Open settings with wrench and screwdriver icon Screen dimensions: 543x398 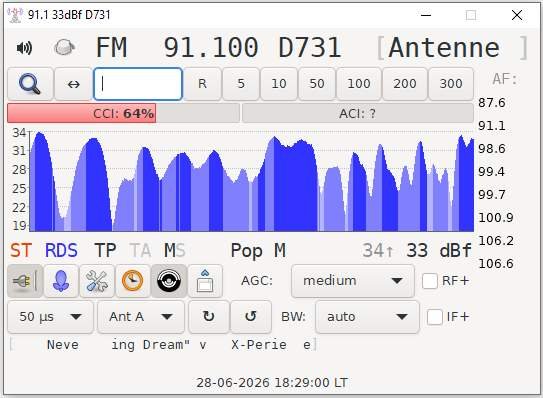coord(97,281)
